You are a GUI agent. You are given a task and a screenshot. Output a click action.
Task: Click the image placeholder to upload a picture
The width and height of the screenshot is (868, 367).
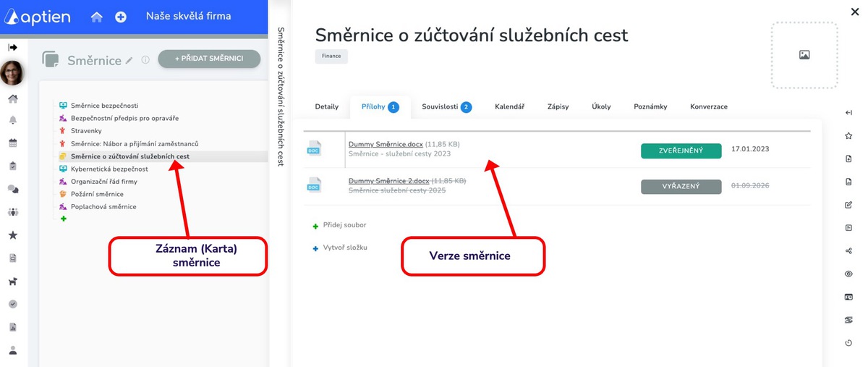[x=804, y=55]
